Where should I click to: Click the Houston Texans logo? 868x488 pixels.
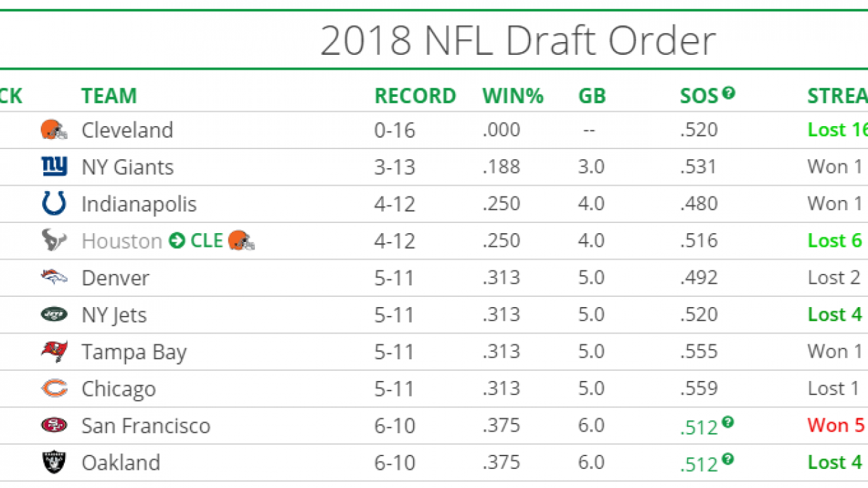[54, 240]
